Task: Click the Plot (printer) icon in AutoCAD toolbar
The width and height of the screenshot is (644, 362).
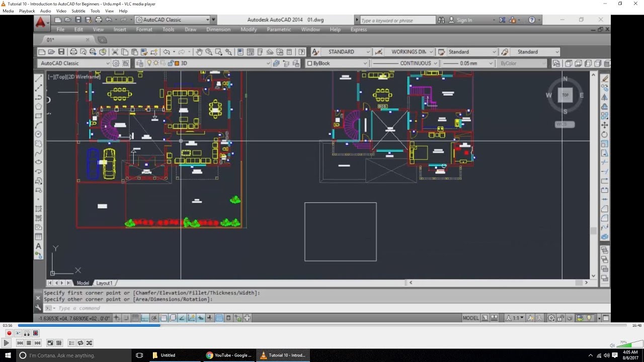Action: [73, 52]
